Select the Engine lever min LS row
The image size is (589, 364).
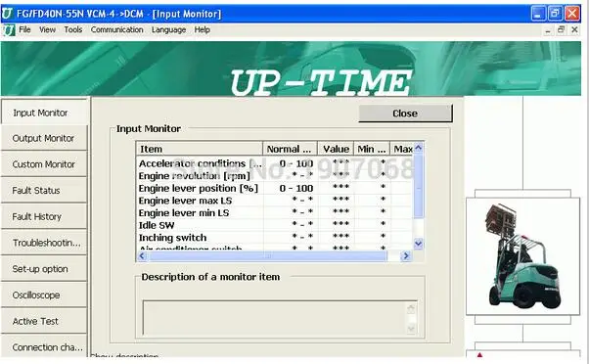[x=275, y=213]
